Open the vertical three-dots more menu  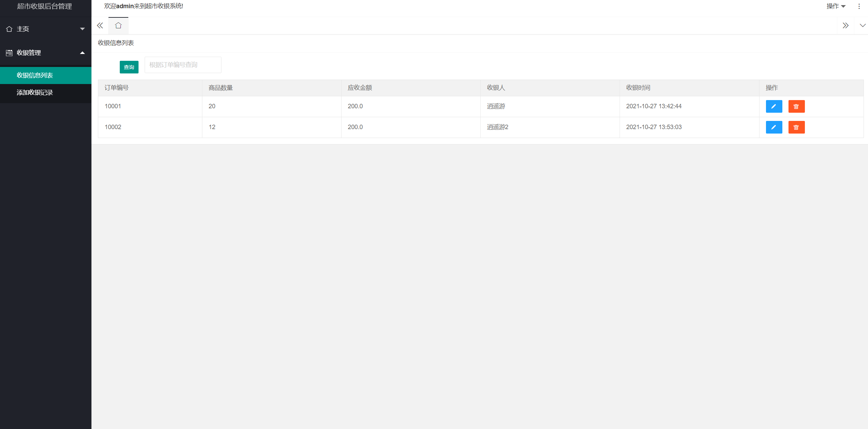click(x=859, y=6)
